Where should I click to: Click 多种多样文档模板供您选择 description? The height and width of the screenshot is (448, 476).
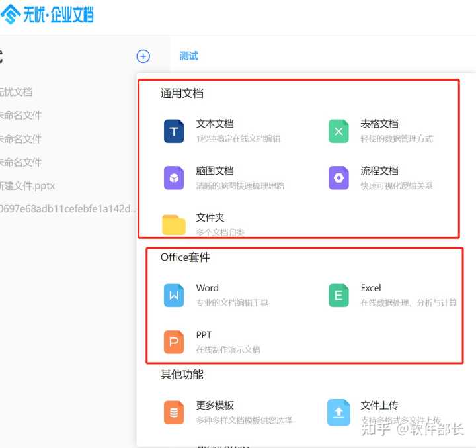[244, 420]
